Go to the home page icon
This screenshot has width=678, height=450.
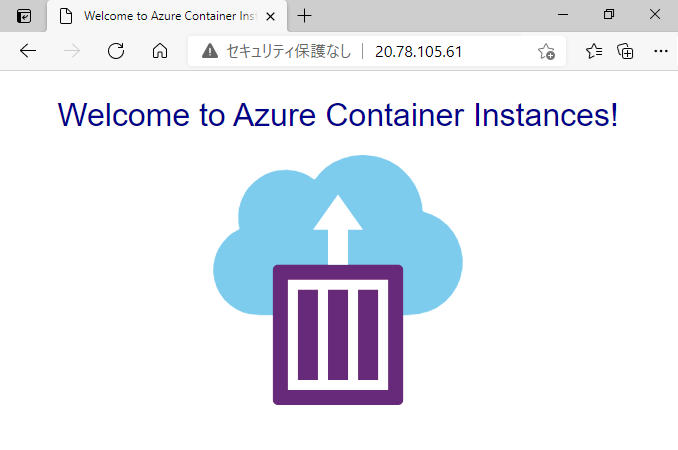[x=160, y=51]
